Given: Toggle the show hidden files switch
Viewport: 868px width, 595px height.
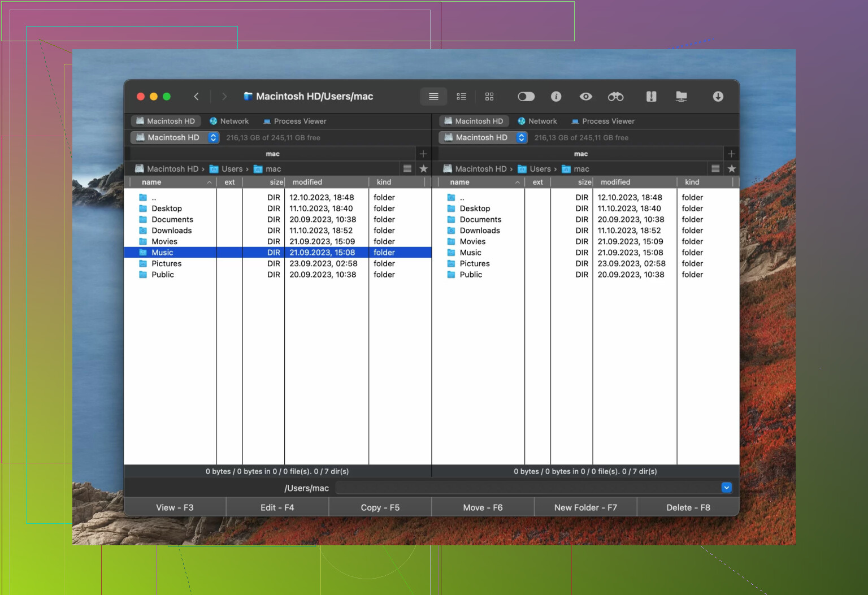Looking at the screenshot, I should (526, 97).
